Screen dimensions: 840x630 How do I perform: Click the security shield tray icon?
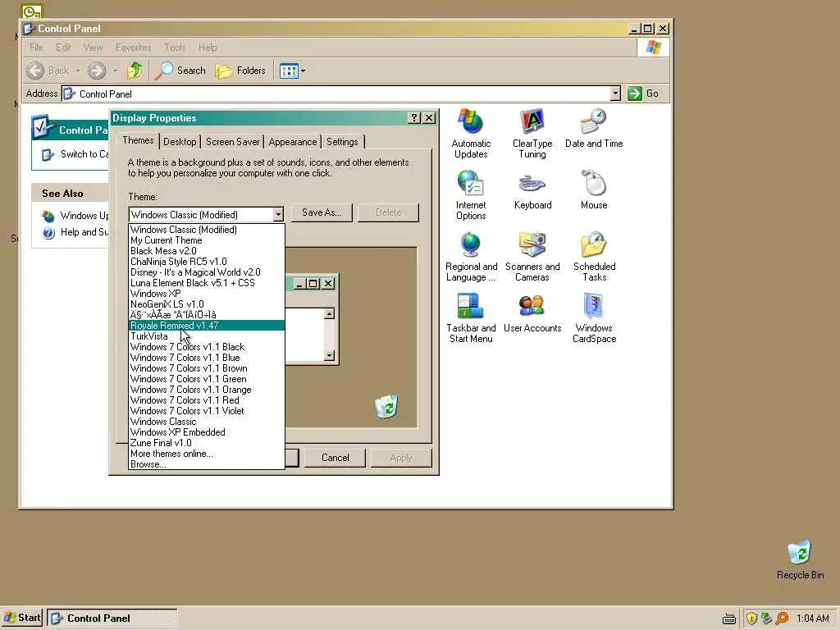point(751,619)
